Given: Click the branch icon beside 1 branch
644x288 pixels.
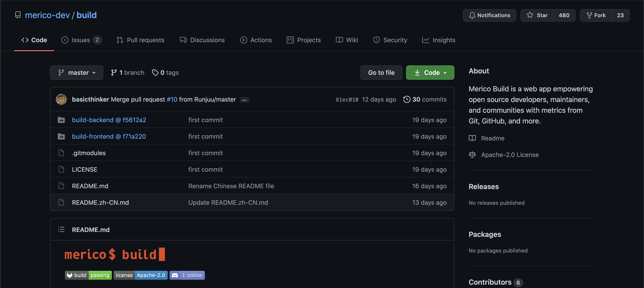Looking at the screenshot, I should (x=114, y=73).
